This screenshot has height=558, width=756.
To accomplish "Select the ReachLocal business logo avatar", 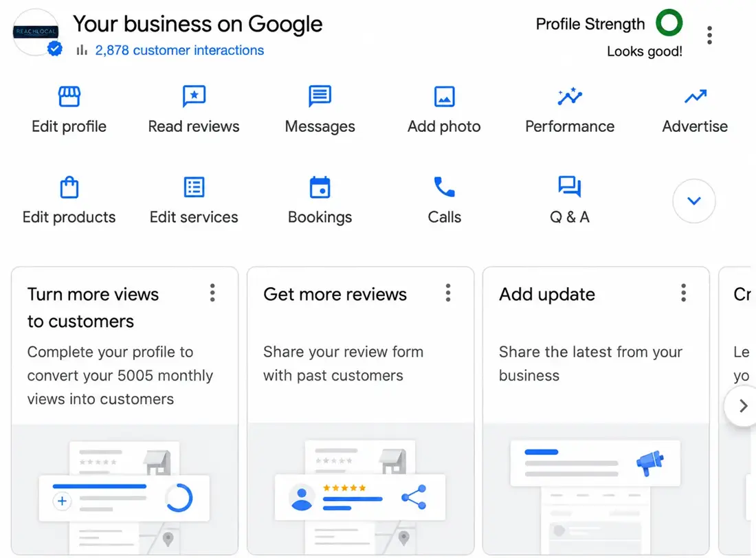I will [x=36, y=32].
